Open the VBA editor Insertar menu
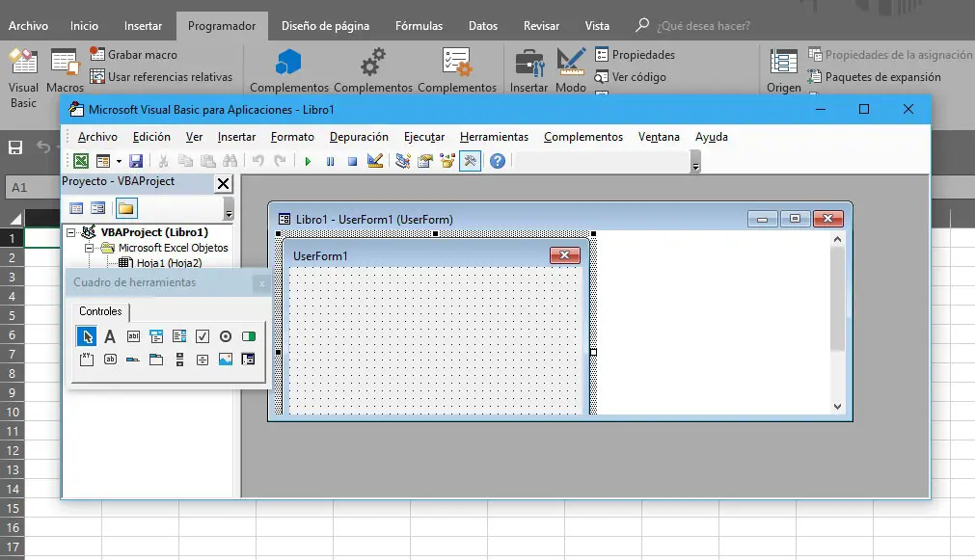This screenshot has width=975, height=560. (x=236, y=137)
